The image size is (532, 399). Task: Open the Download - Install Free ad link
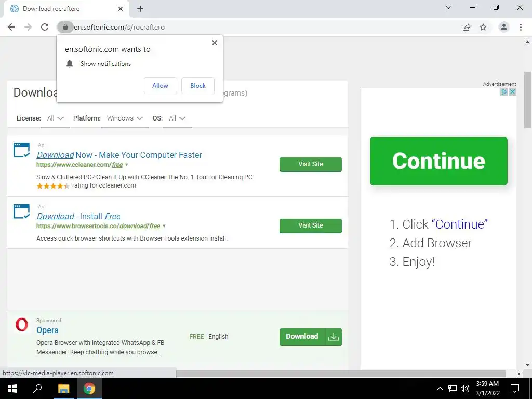click(78, 217)
